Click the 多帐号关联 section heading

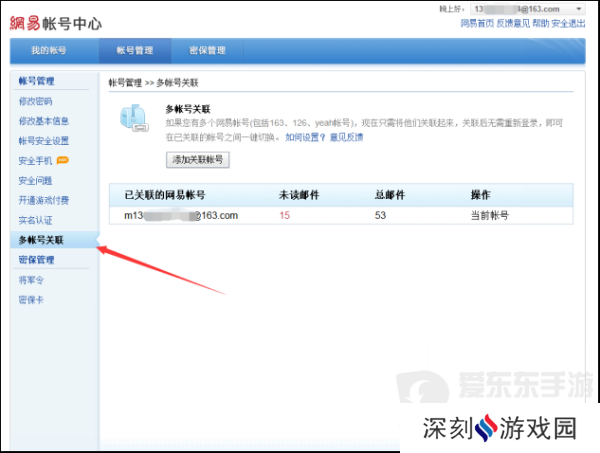188,109
